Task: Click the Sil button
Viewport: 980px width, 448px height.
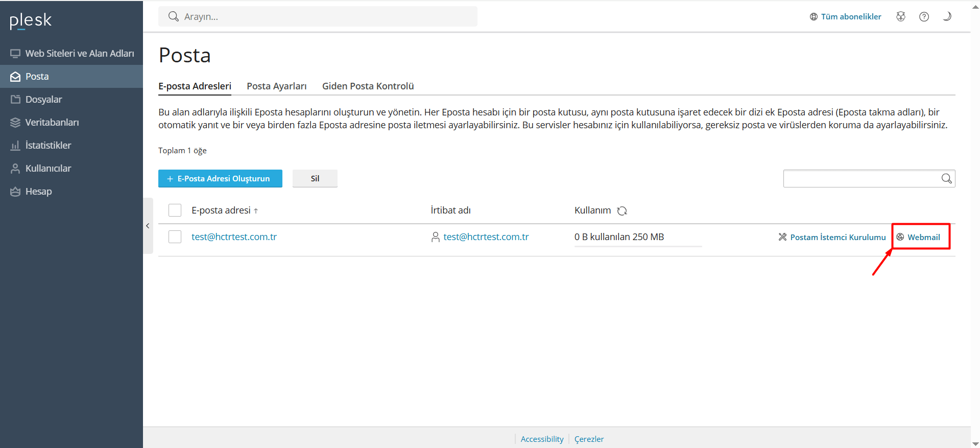Action: point(315,178)
